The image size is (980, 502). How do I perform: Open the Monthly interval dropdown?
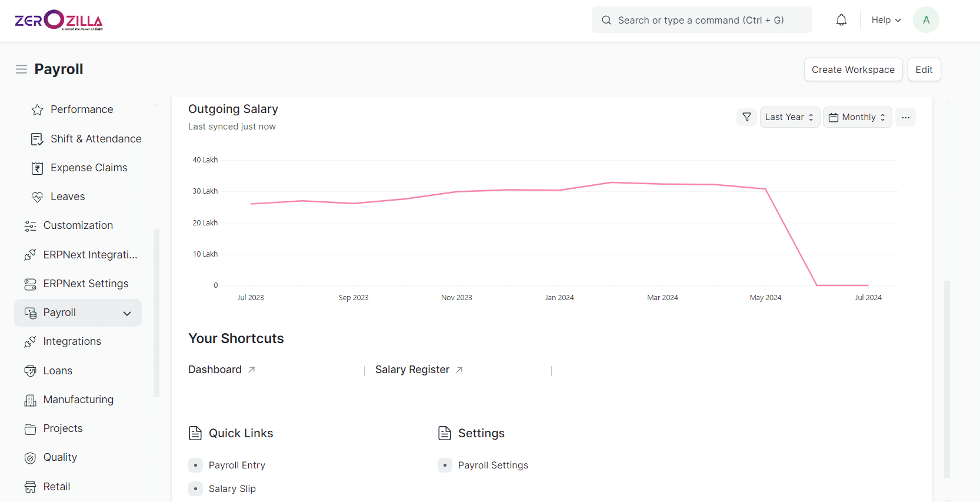click(857, 117)
